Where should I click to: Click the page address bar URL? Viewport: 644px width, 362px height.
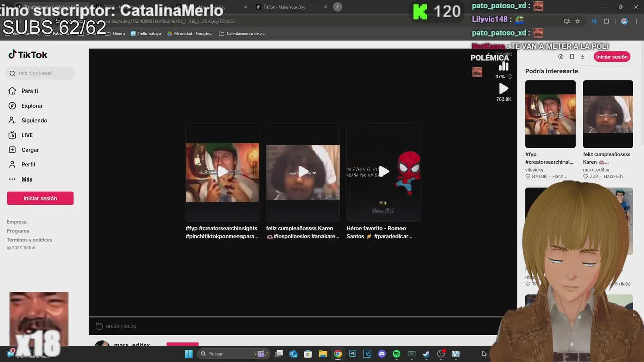tap(171, 21)
